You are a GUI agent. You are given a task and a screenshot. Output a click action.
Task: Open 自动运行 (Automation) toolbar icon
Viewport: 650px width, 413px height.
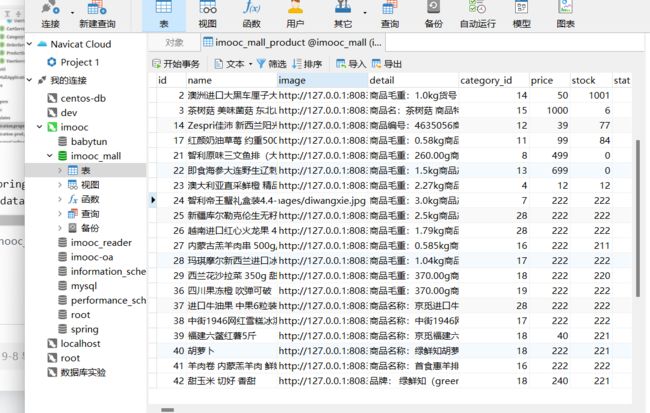coord(478,15)
